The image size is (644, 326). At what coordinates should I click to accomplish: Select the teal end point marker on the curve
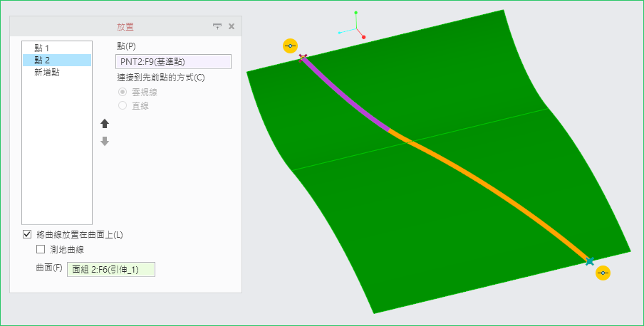pos(590,261)
